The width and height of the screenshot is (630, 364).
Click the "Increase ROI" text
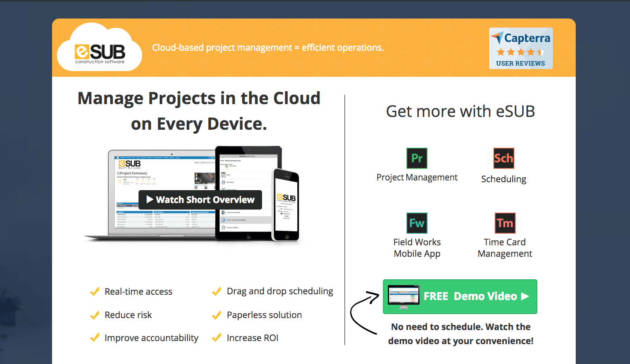(x=252, y=338)
